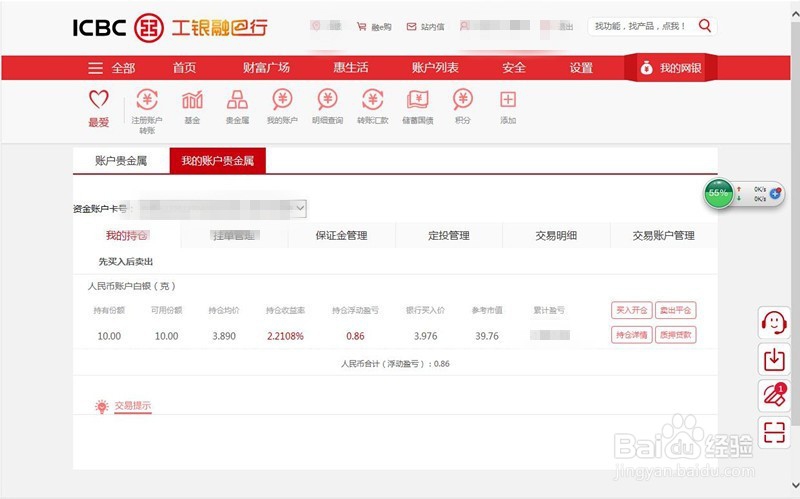The width and height of the screenshot is (800, 499).
Task: Click 人民币账户白银(克) heading
Action: click(132, 286)
